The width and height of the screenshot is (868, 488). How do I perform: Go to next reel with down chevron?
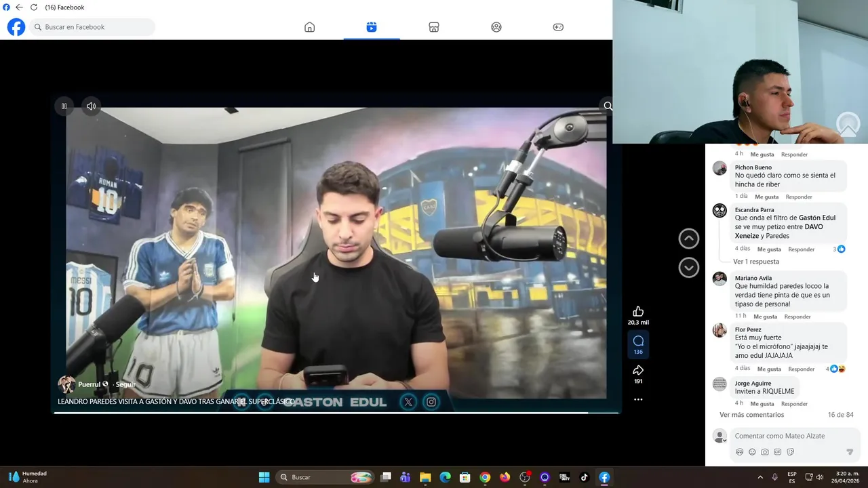tap(688, 268)
